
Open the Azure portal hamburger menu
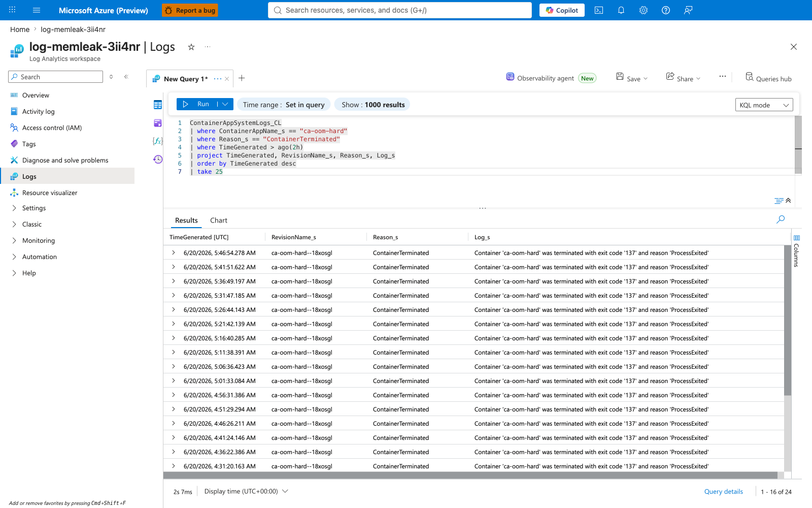pos(37,10)
